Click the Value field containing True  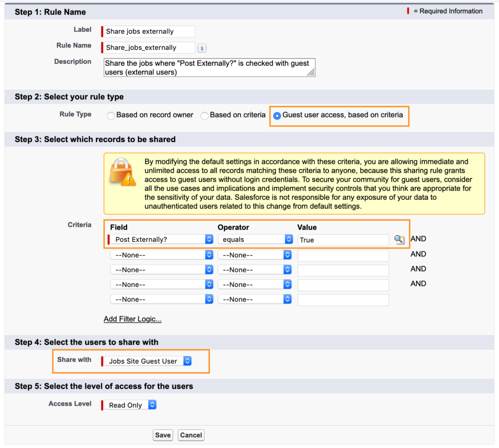click(x=343, y=240)
